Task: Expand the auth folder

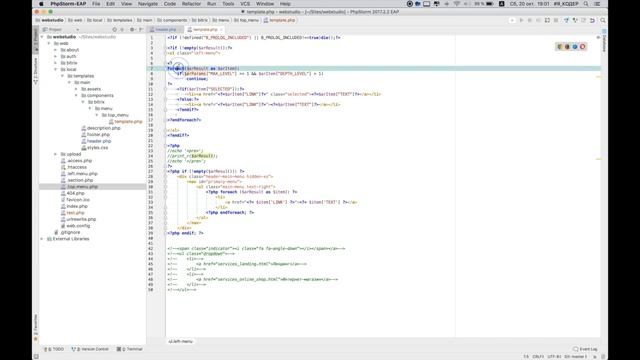Action: point(56,56)
